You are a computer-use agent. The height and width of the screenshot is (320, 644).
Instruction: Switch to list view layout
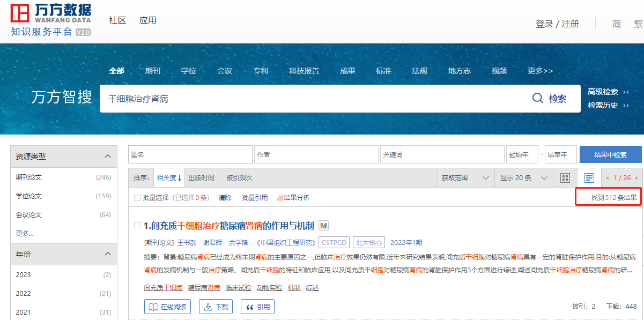pos(589,178)
